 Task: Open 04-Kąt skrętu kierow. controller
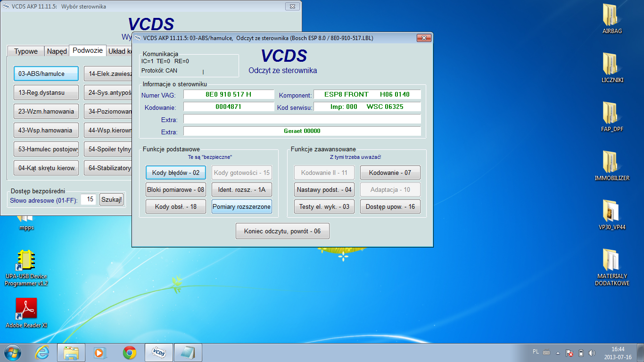pos(46,168)
